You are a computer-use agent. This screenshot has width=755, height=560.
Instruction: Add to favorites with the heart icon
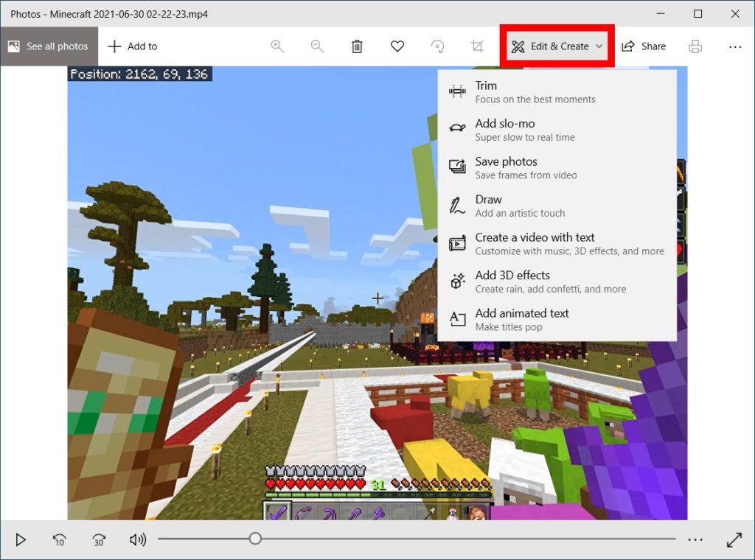397,46
